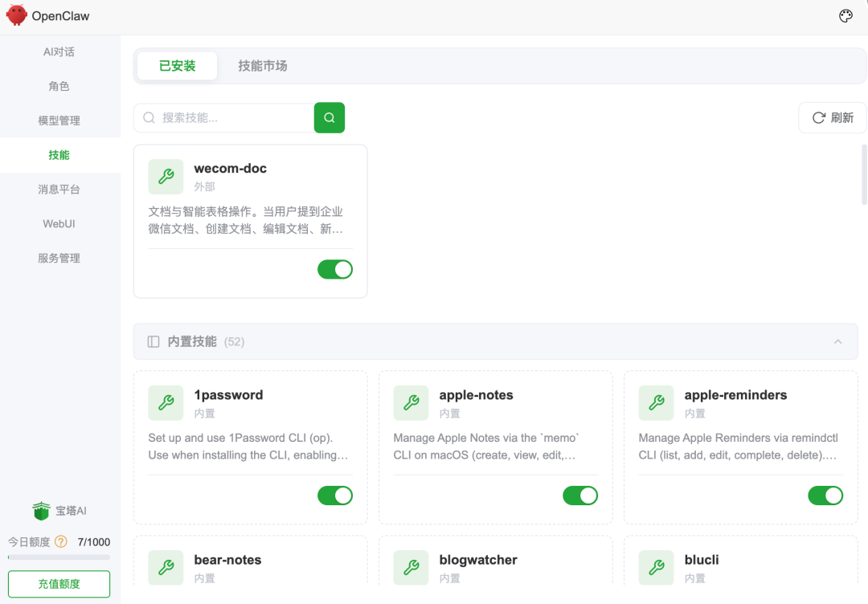868x604 pixels.
Task: Open the theme palette icon top right
Action: (x=845, y=15)
